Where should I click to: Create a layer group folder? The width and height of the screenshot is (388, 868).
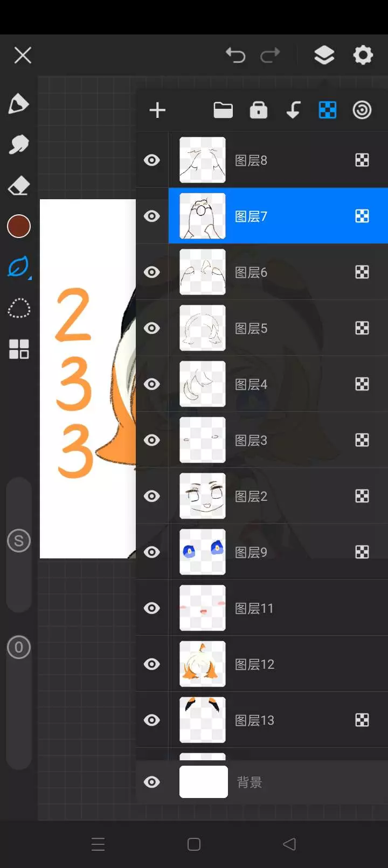tap(223, 110)
